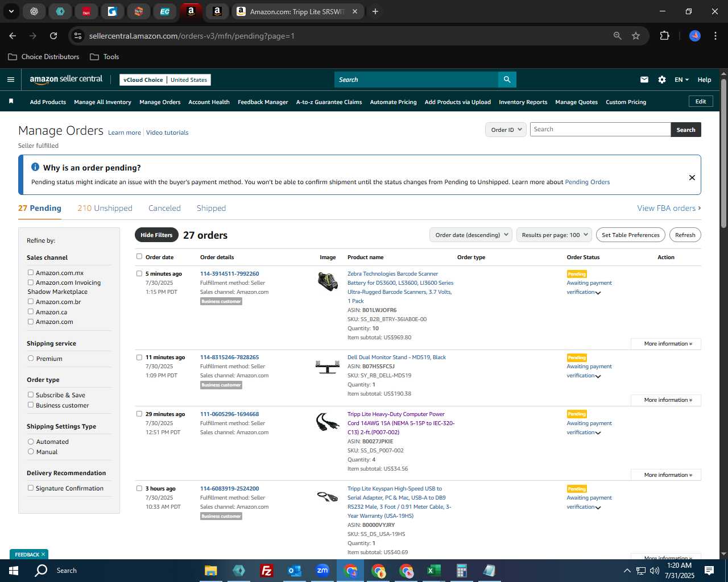
Task: Select all orders with header checkbox
Action: 139,256
